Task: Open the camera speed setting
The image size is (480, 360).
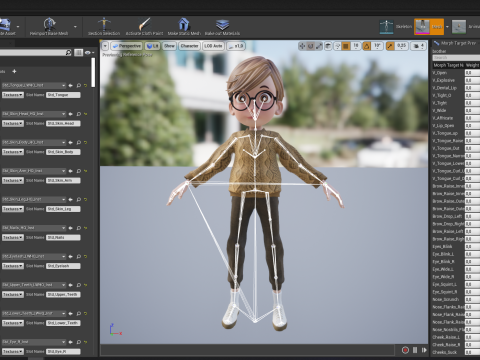Action: coord(418,46)
